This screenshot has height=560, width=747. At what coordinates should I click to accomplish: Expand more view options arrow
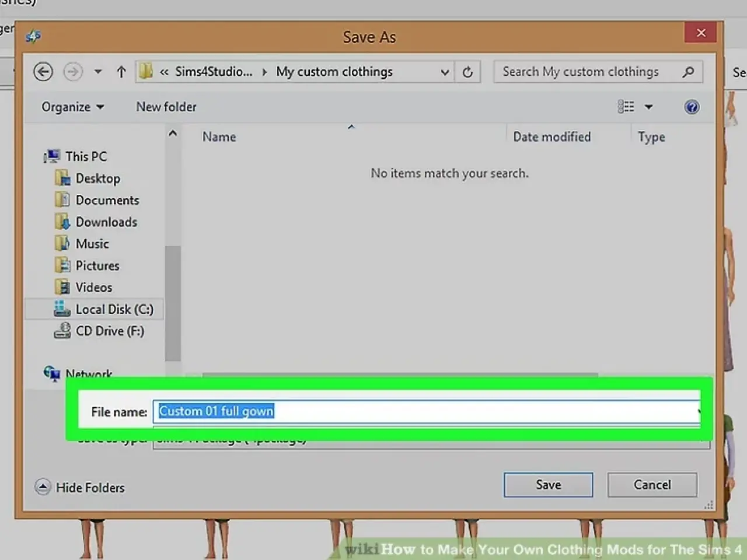648,107
